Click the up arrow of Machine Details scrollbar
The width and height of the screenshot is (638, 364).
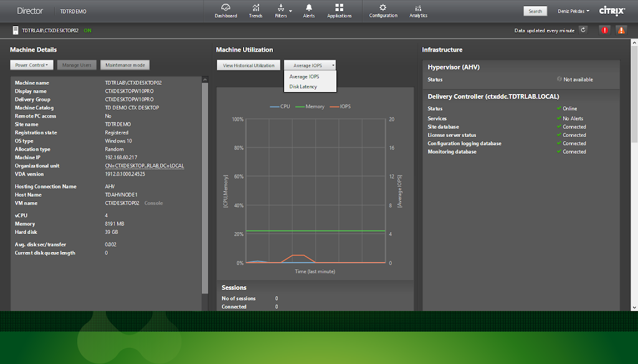click(205, 80)
